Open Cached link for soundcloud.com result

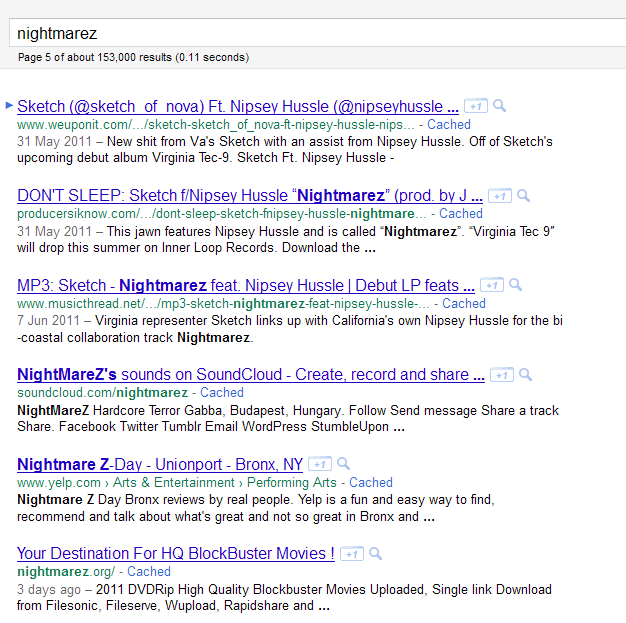221,393
